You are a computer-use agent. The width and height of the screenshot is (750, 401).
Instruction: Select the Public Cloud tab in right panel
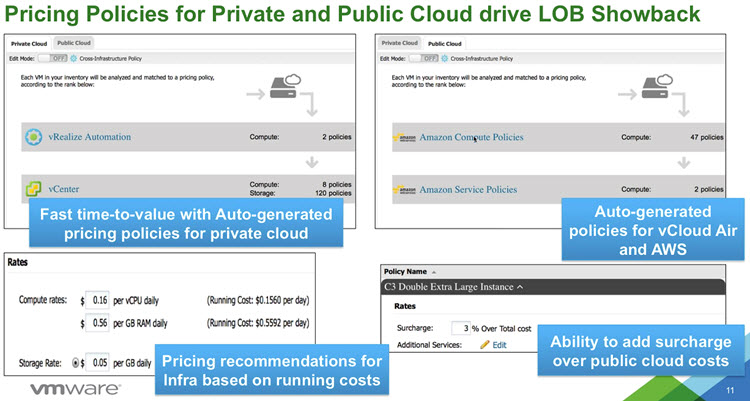[445, 44]
